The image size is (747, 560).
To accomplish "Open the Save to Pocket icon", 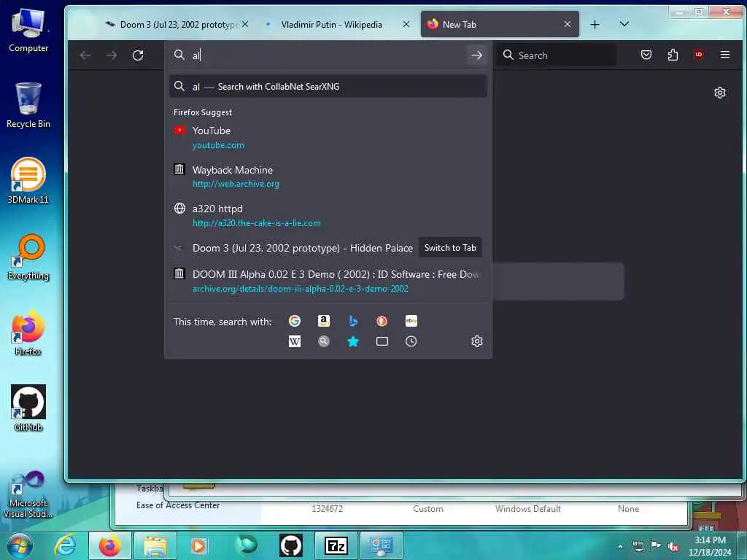I will click(x=646, y=55).
